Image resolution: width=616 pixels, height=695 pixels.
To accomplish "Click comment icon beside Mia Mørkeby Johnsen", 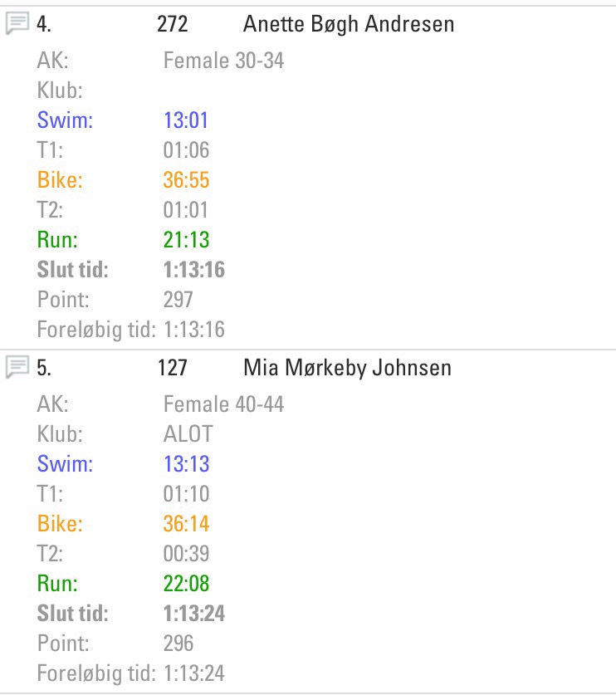I will click(x=17, y=367).
